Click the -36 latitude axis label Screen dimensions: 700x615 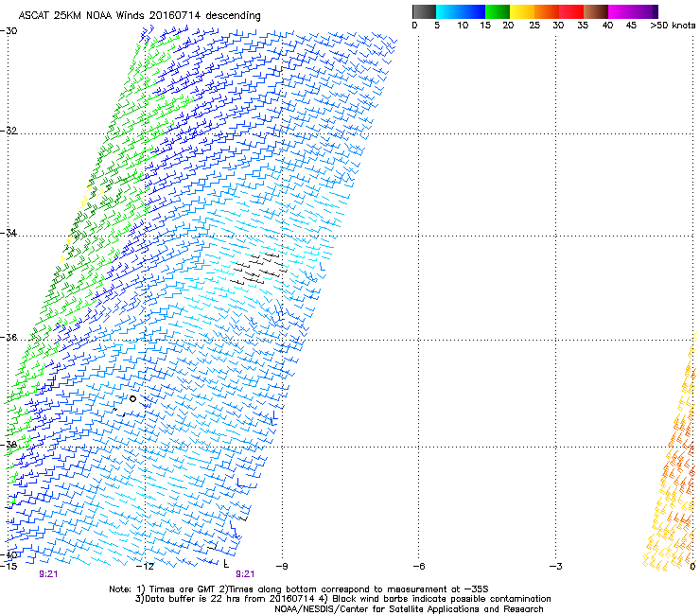coord(9,337)
